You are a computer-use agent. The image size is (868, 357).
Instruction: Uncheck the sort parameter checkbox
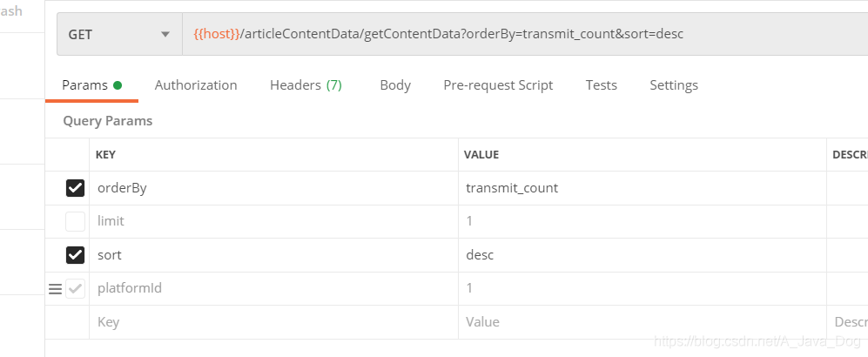click(x=76, y=255)
